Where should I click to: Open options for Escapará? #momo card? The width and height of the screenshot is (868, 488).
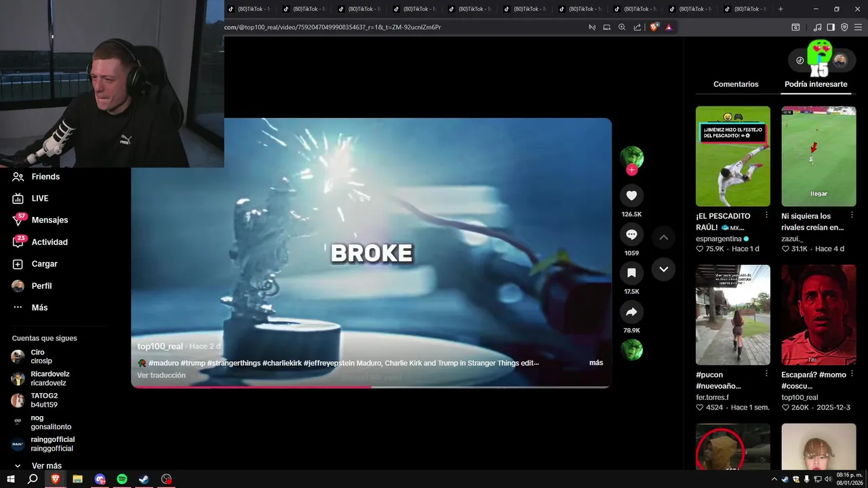tap(852, 374)
